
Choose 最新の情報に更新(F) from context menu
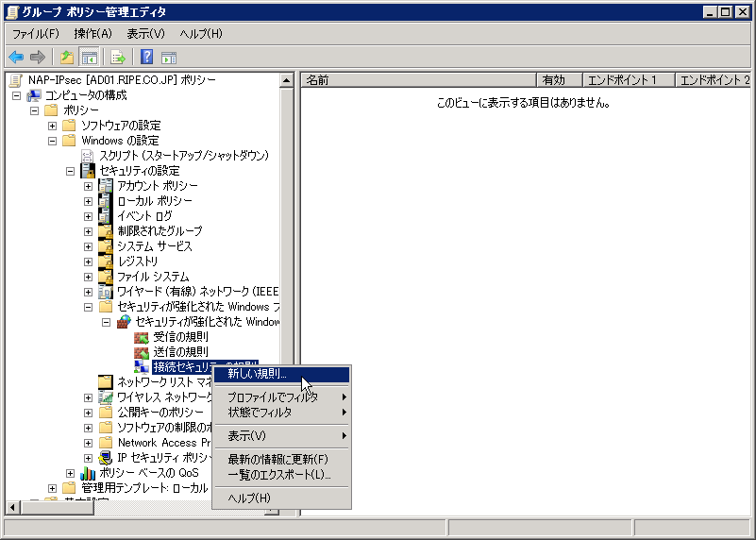[281, 459]
